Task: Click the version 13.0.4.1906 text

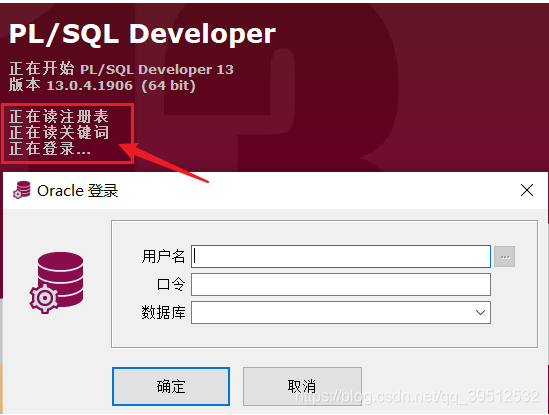Action: tap(90, 86)
